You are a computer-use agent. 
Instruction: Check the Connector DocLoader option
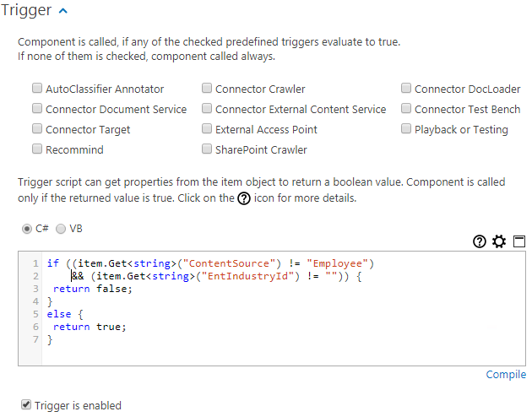[x=406, y=89]
